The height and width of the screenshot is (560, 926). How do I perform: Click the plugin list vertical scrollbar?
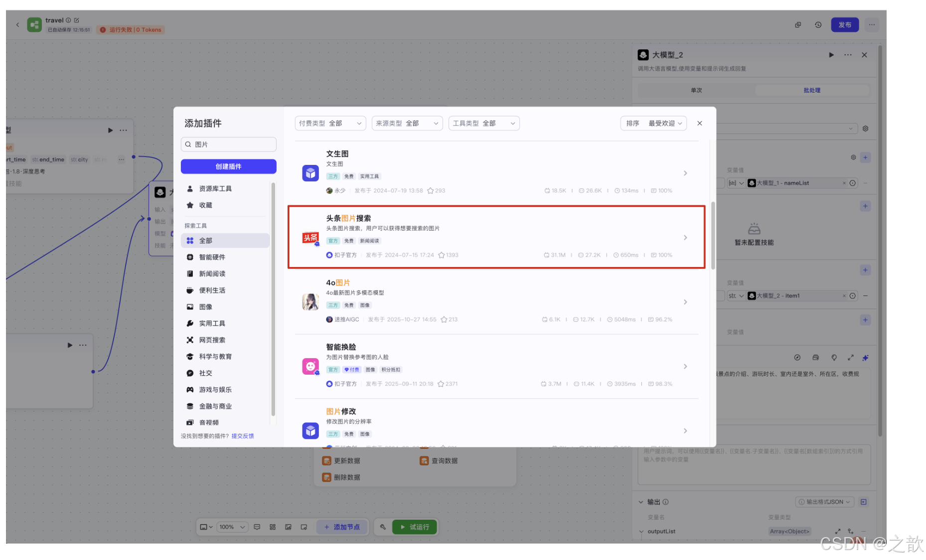713,236
